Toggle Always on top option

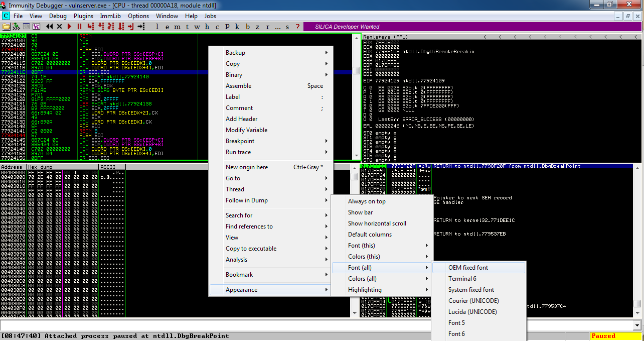click(367, 201)
